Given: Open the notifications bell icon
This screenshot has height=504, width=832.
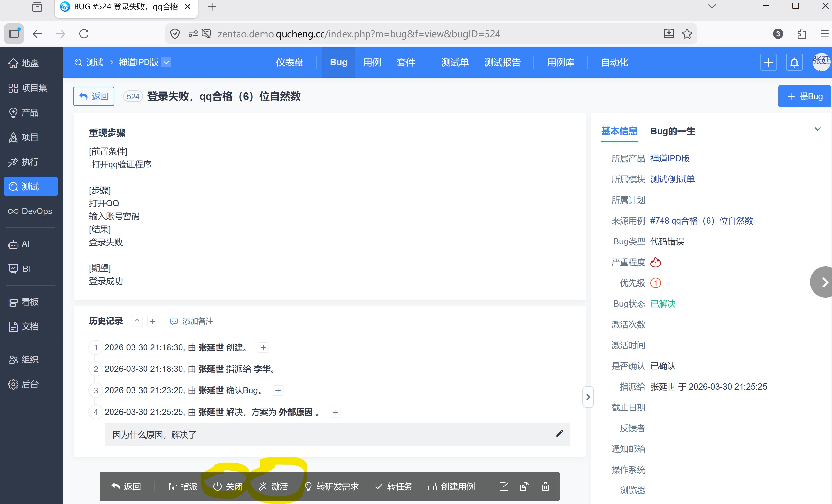Looking at the screenshot, I should pyautogui.click(x=794, y=62).
